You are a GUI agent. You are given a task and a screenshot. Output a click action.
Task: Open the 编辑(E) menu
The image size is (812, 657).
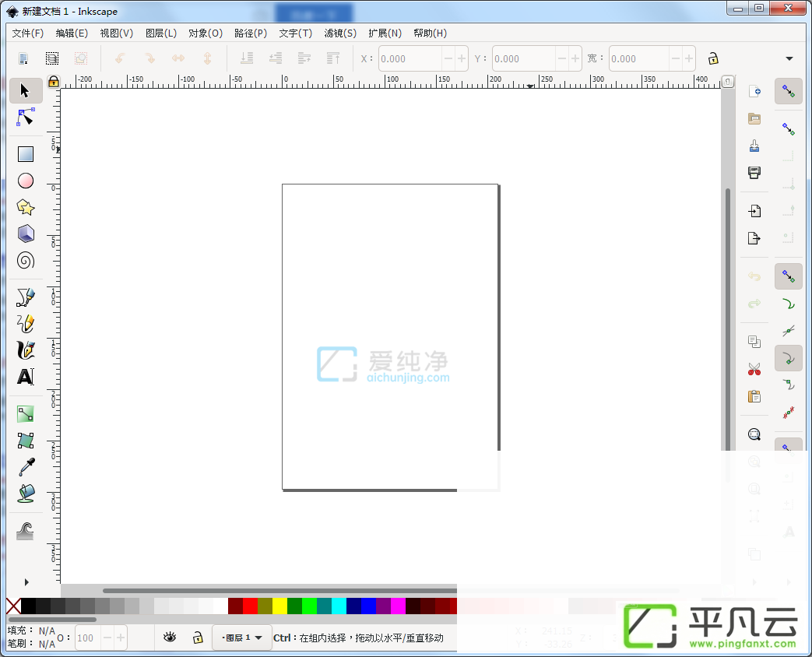[72, 33]
